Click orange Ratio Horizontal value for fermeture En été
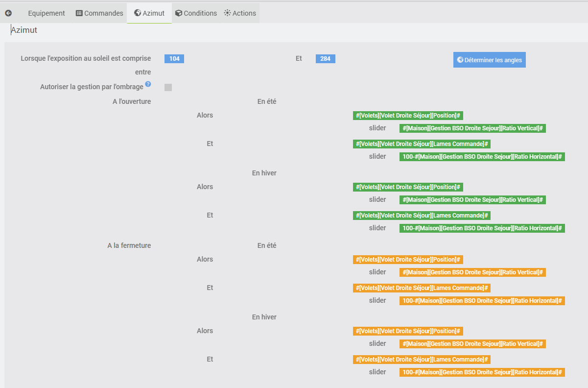Screen dimensions: 588x388 [x=482, y=301]
